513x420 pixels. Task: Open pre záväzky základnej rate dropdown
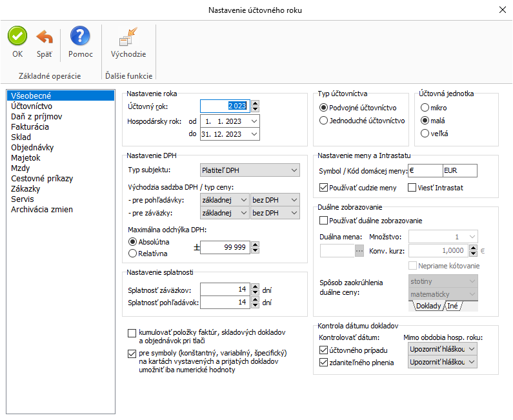click(x=225, y=213)
